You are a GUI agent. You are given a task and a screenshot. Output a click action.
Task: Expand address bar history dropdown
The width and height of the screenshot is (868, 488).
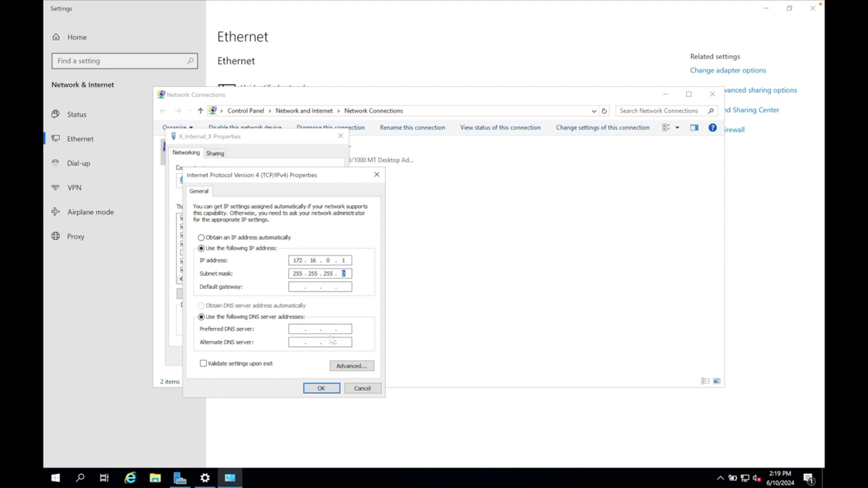click(x=594, y=111)
